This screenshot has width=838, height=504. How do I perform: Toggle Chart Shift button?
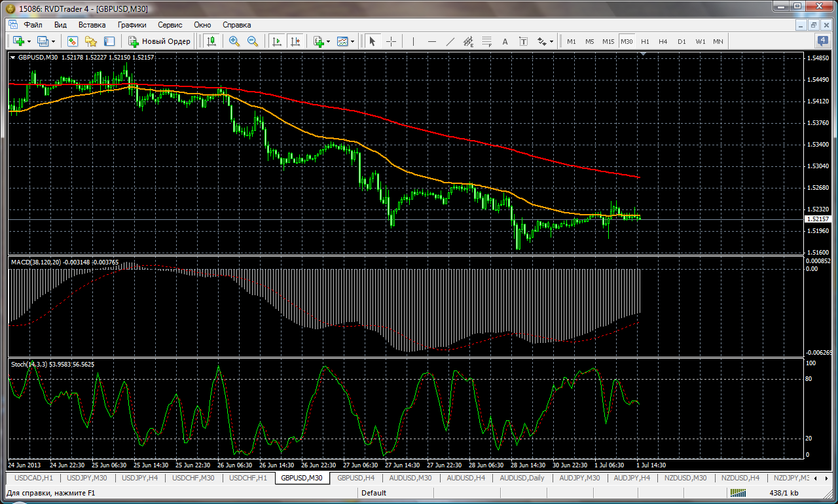295,41
